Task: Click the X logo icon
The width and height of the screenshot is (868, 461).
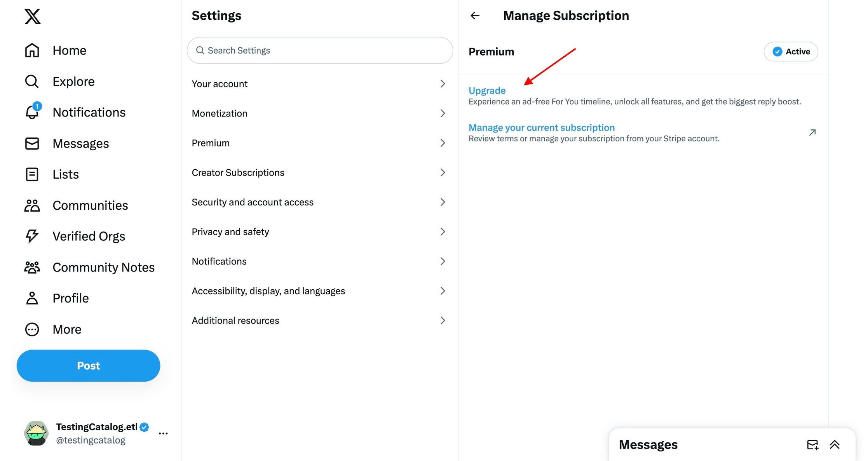Action: [x=33, y=16]
